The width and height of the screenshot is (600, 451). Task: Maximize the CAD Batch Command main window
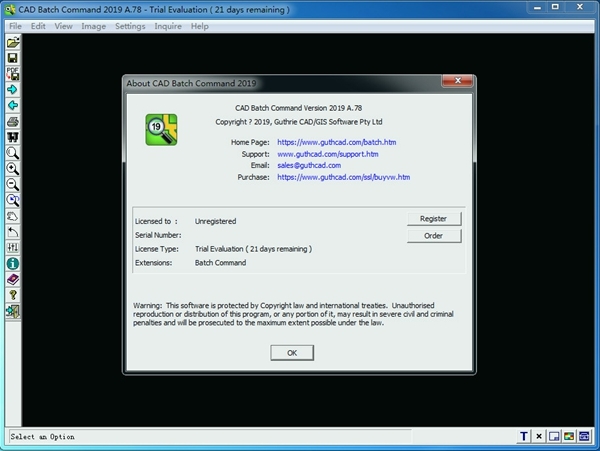[x=555, y=7]
